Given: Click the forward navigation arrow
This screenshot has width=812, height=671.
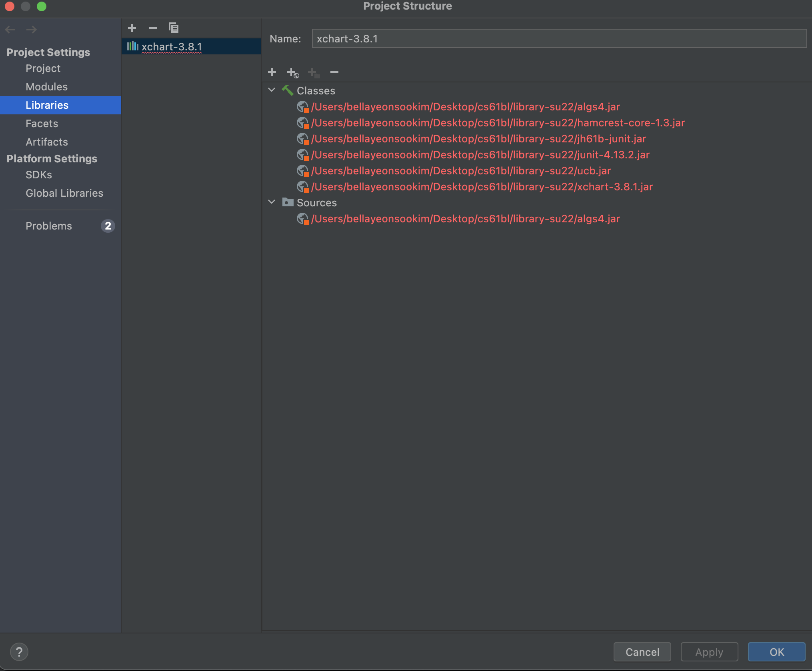Looking at the screenshot, I should [31, 30].
